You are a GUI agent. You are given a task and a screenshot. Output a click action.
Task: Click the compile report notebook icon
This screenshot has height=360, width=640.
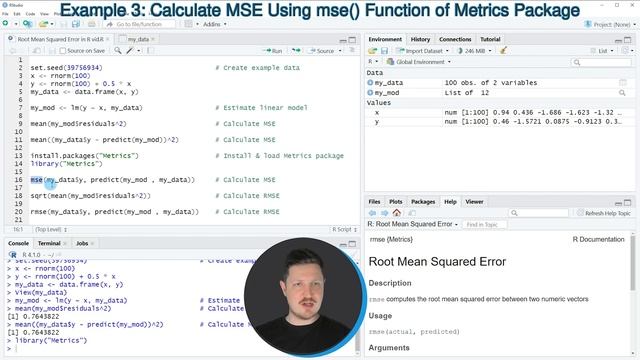coord(151,51)
